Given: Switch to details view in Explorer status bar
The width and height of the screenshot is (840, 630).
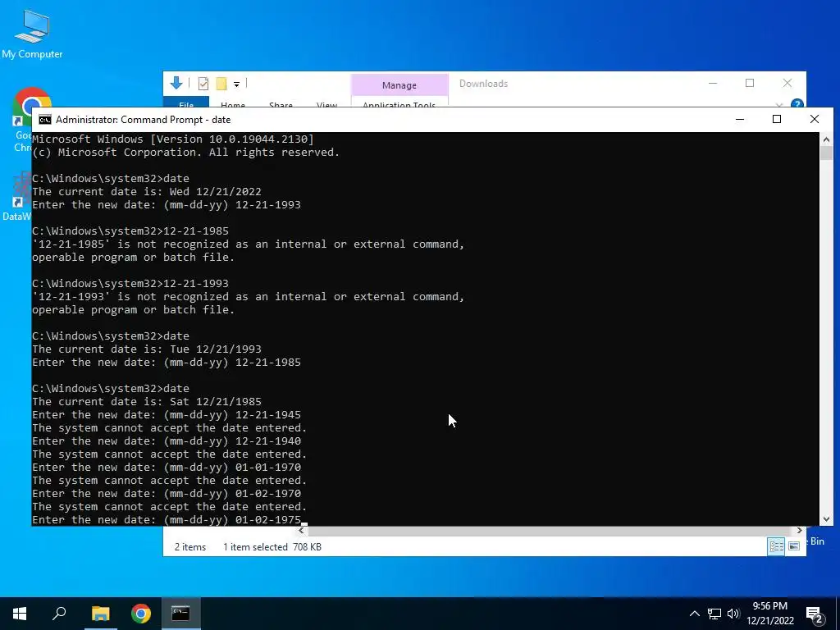Looking at the screenshot, I should pyautogui.click(x=776, y=546).
